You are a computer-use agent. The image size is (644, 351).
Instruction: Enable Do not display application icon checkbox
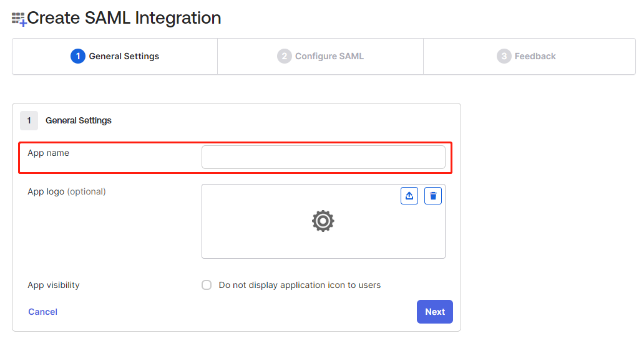[x=207, y=285]
